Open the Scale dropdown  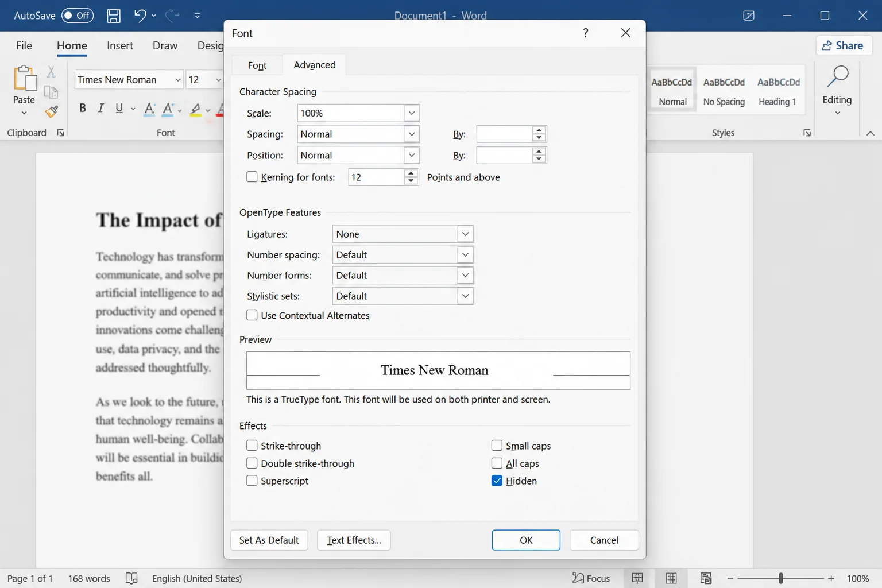point(412,113)
